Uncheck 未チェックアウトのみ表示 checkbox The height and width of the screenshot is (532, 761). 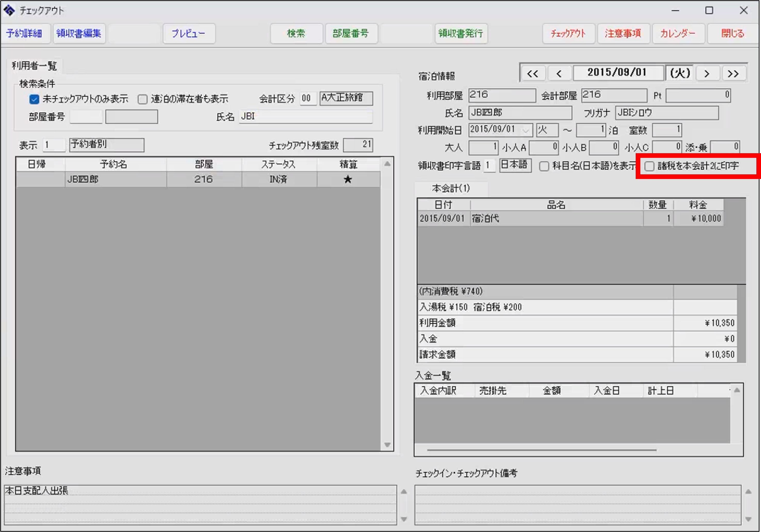coord(34,99)
